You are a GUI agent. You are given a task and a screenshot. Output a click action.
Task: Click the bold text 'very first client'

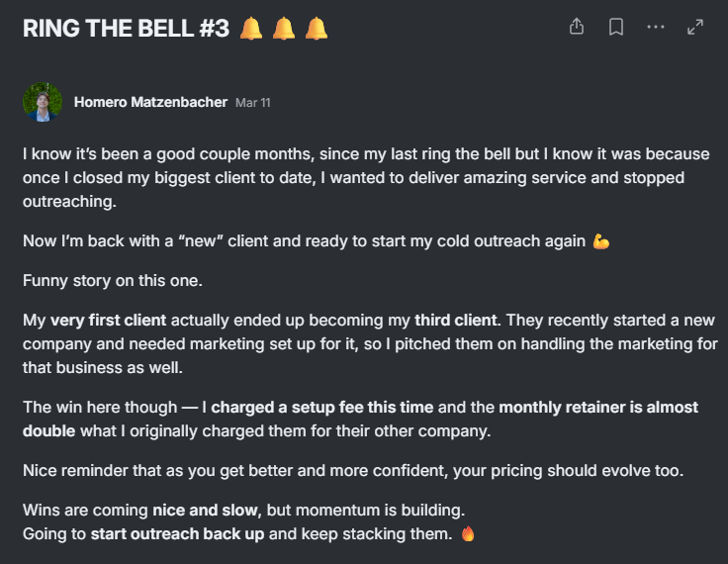[x=108, y=321]
